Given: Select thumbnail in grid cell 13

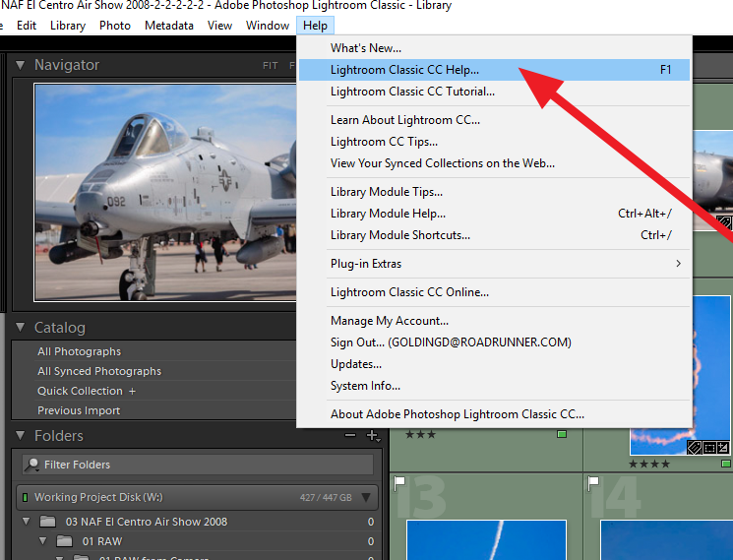Looking at the screenshot, I should [x=486, y=539].
